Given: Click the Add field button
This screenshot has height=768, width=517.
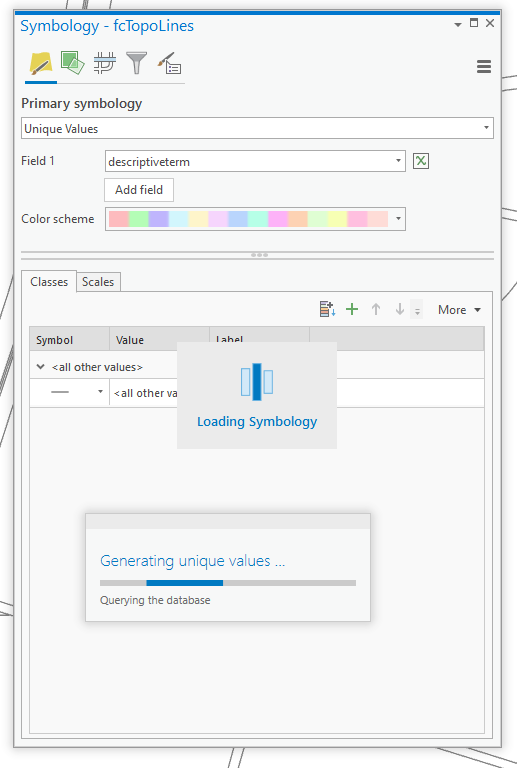Looking at the screenshot, I should point(139,190).
